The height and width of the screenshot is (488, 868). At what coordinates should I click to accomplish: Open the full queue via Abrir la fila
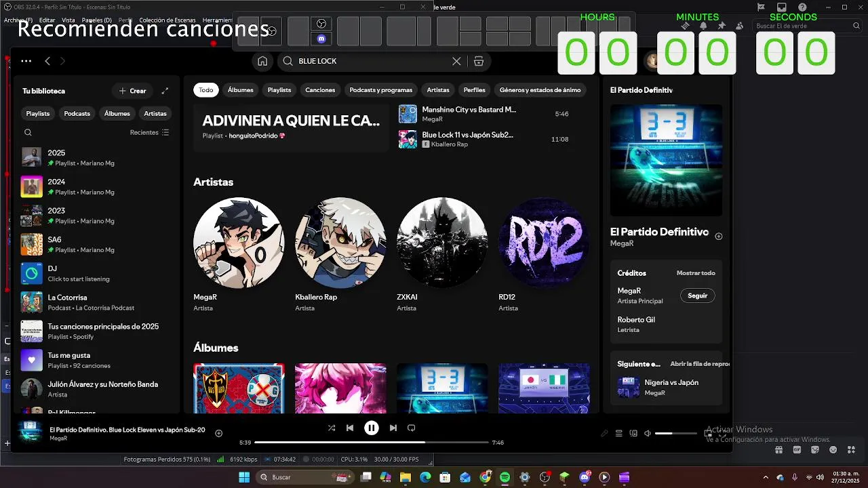tap(700, 364)
